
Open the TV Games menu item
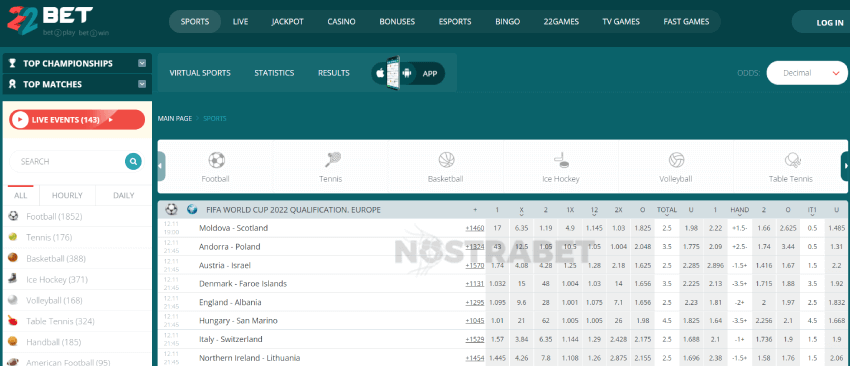(x=621, y=22)
